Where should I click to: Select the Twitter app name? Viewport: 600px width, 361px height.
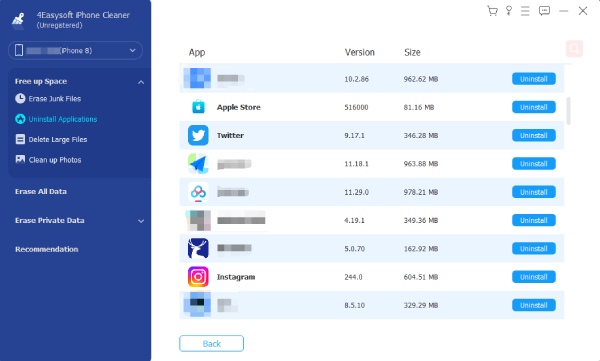point(230,135)
